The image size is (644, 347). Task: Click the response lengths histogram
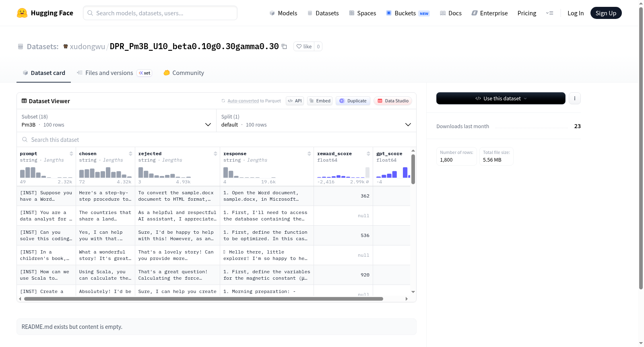click(250, 172)
